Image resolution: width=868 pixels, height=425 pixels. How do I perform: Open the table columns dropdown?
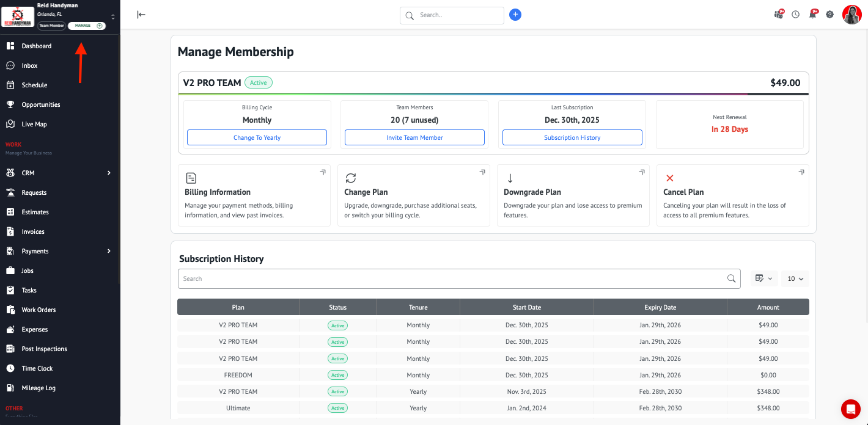[763, 278]
